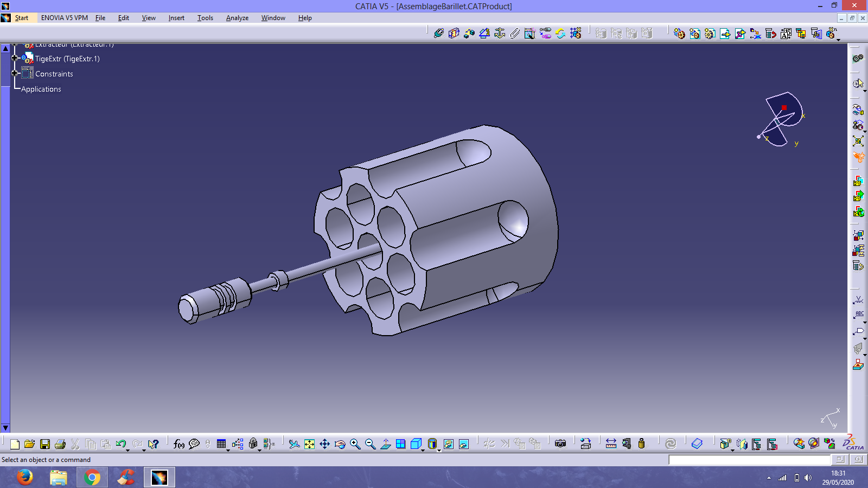Undo the last action

(120, 444)
